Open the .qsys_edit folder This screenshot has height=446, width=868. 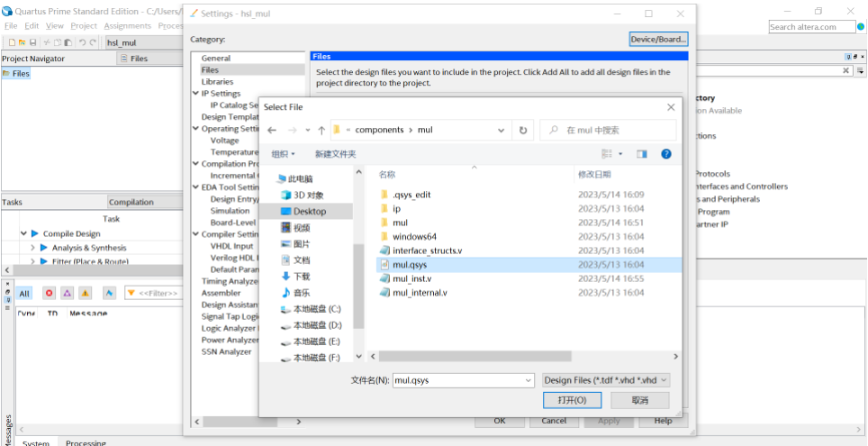pos(406,195)
